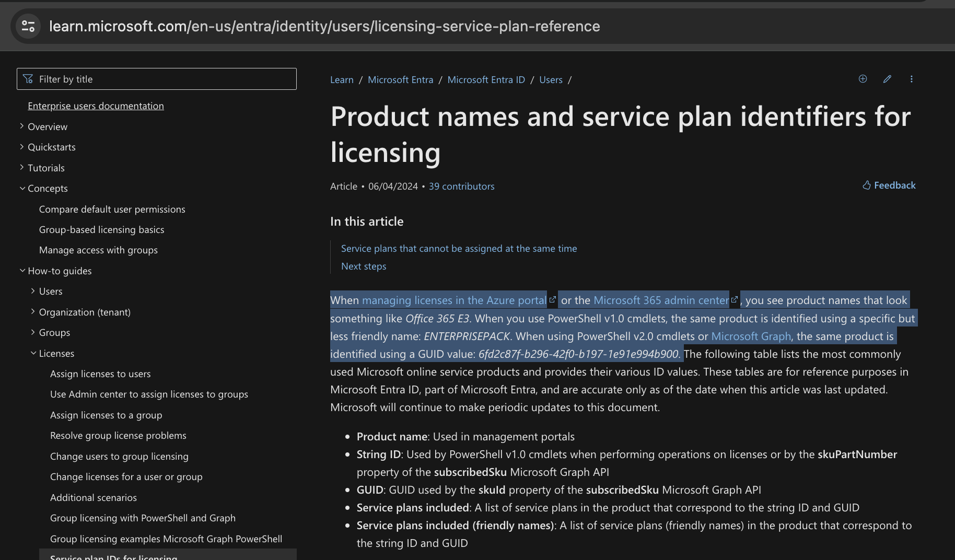This screenshot has height=560, width=955.
Task: Expand the Organization (tenant) node
Action: pyautogui.click(x=33, y=312)
